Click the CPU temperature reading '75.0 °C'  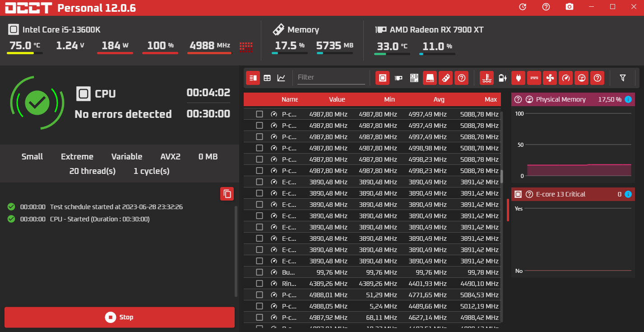pyautogui.click(x=25, y=46)
